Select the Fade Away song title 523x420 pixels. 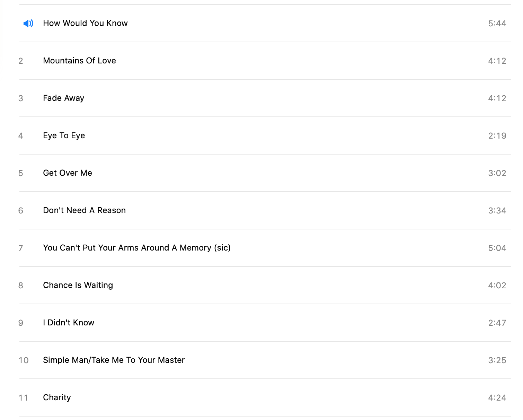coord(63,98)
